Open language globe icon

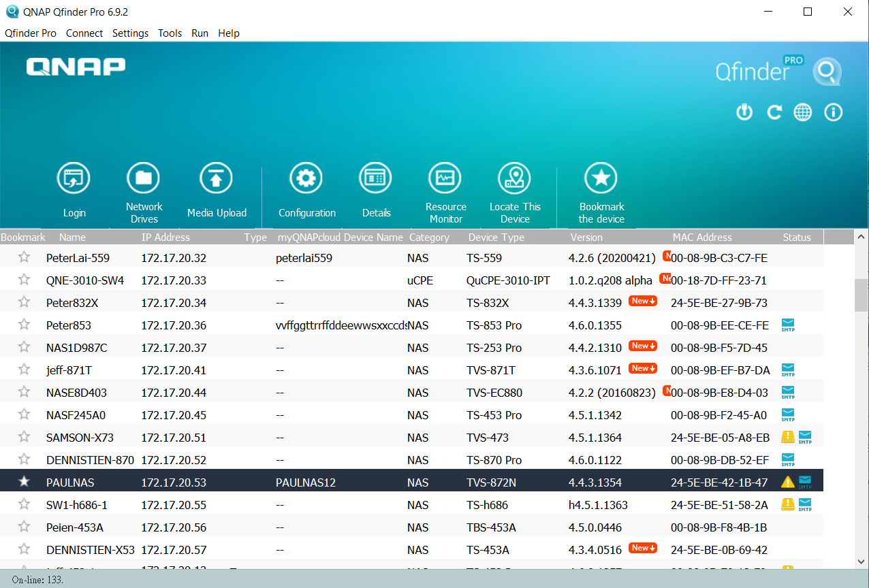803,112
